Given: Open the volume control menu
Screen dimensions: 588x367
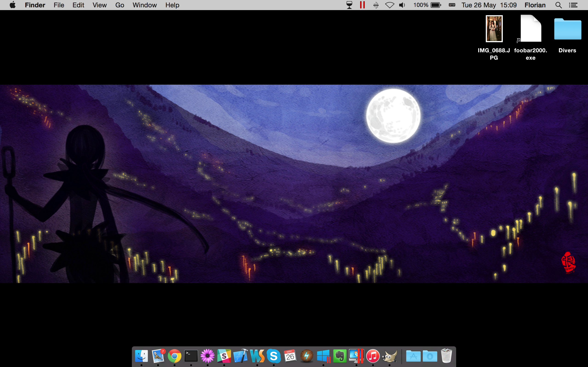Looking at the screenshot, I should pos(402,5).
